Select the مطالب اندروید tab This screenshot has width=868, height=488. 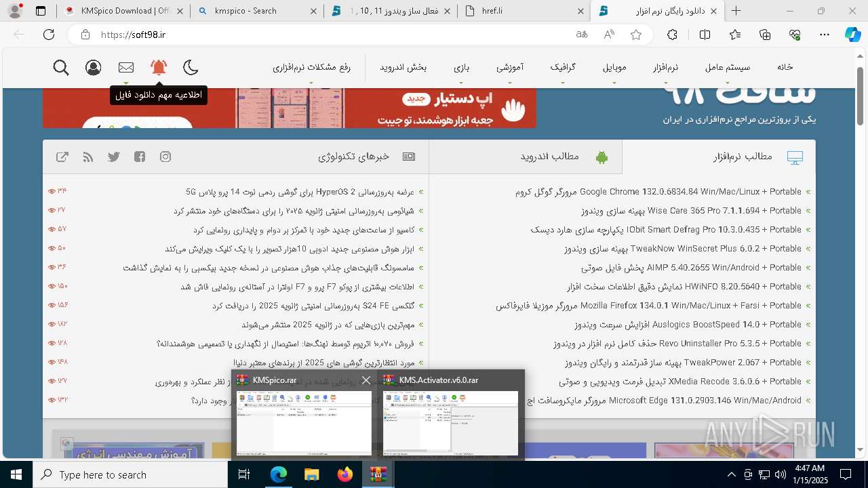526,157
